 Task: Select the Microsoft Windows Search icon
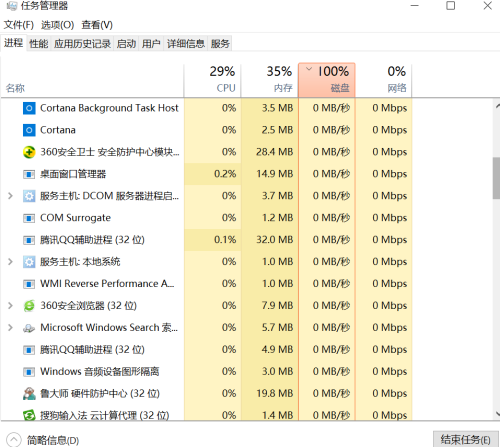click(x=29, y=328)
